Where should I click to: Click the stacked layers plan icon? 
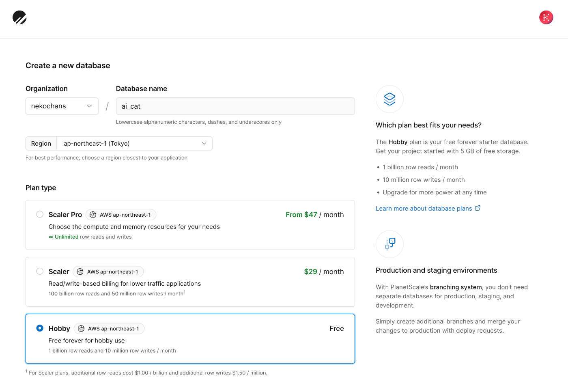[x=389, y=99]
